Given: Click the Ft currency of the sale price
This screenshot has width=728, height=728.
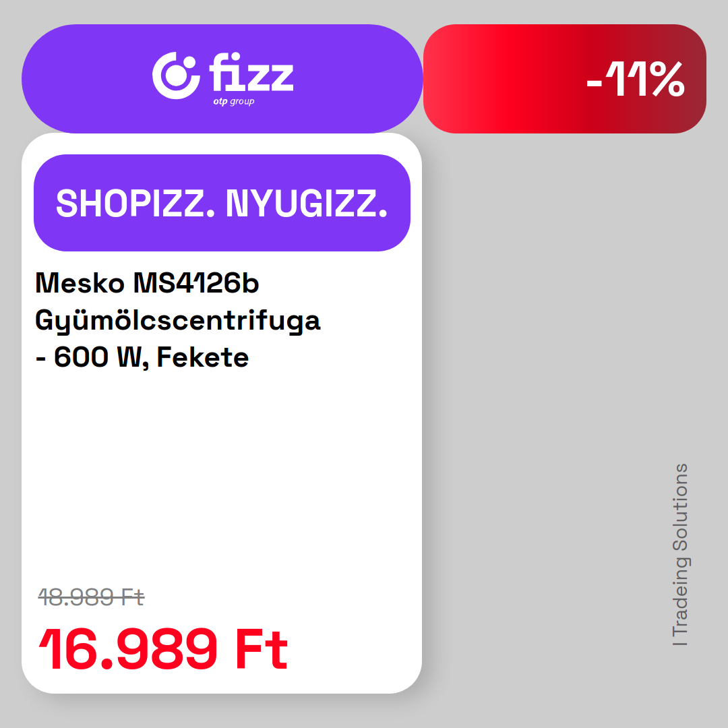Looking at the screenshot, I should coord(262,649).
